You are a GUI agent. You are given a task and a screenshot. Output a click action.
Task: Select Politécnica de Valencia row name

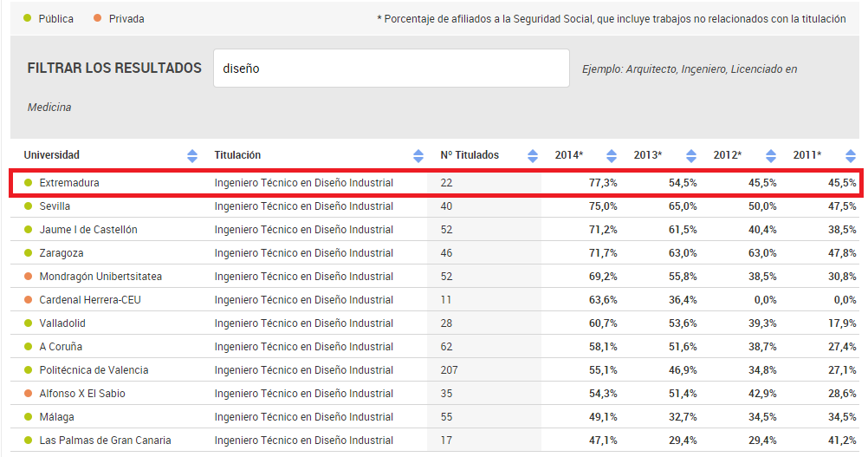point(94,370)
